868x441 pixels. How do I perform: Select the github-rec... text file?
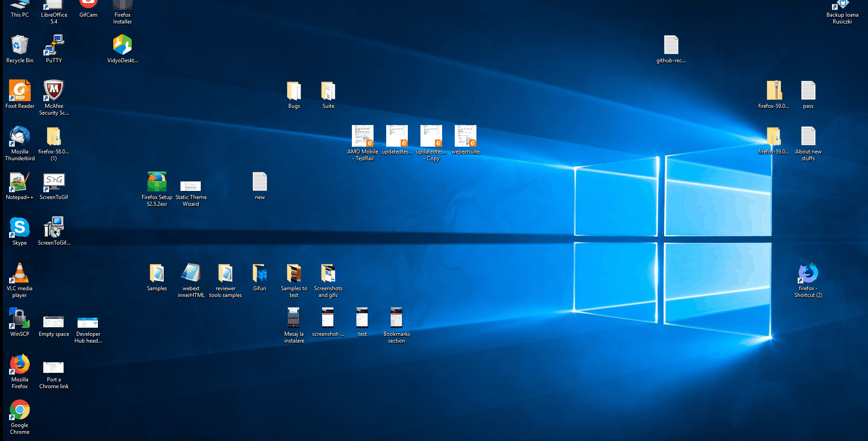[671, 49]
